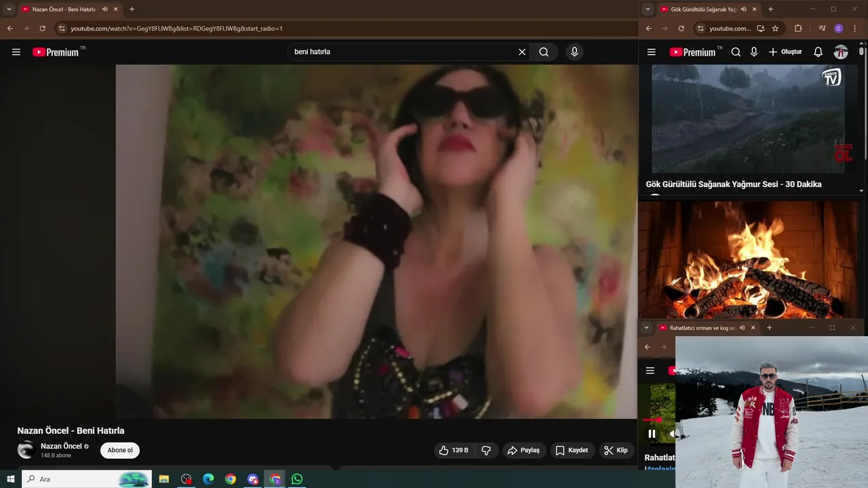Start voice search in rain window header
This screenshot has width=868, height=488.
pyautogui.click(x=754, y=52)
